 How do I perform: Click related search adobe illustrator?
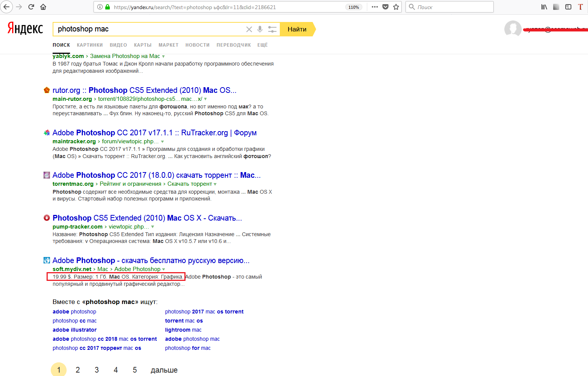click(x=75, y=330)
